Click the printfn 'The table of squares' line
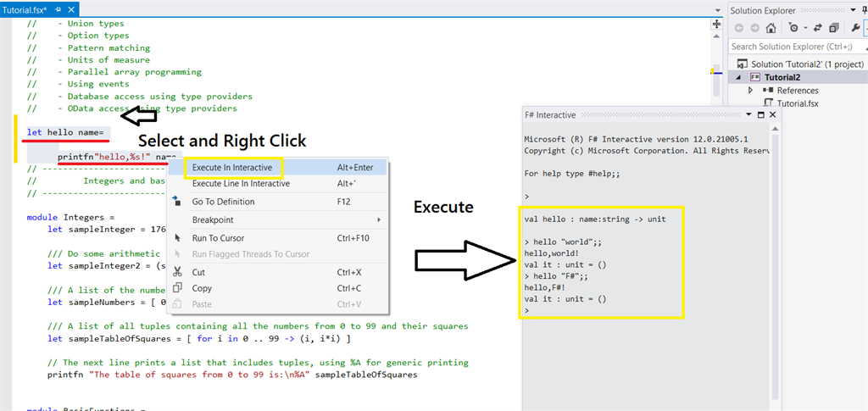This screenshot has width=868, height=411. coord(232,375)
